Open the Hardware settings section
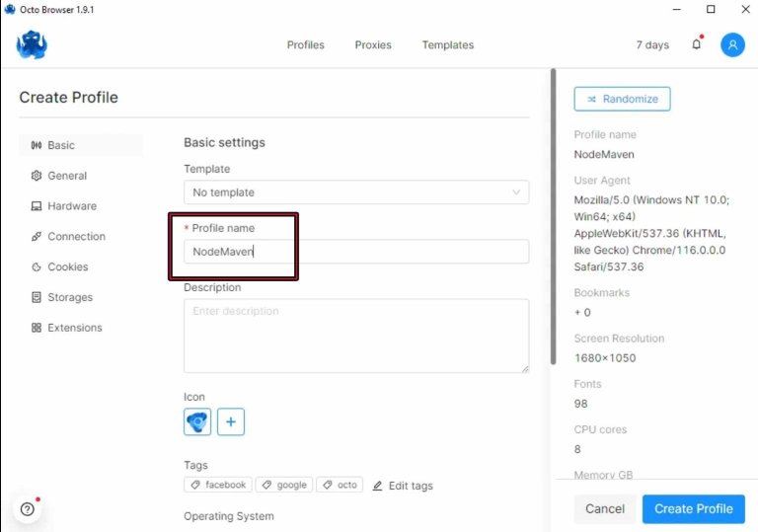The image size is (758, 532). tap(72, 206)
